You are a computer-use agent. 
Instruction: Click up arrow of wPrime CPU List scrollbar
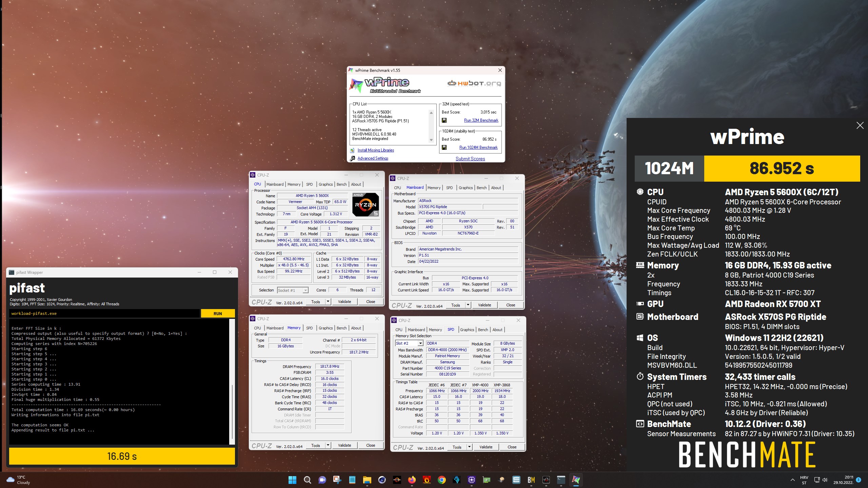pyautogui.click(x=431, y=113)
